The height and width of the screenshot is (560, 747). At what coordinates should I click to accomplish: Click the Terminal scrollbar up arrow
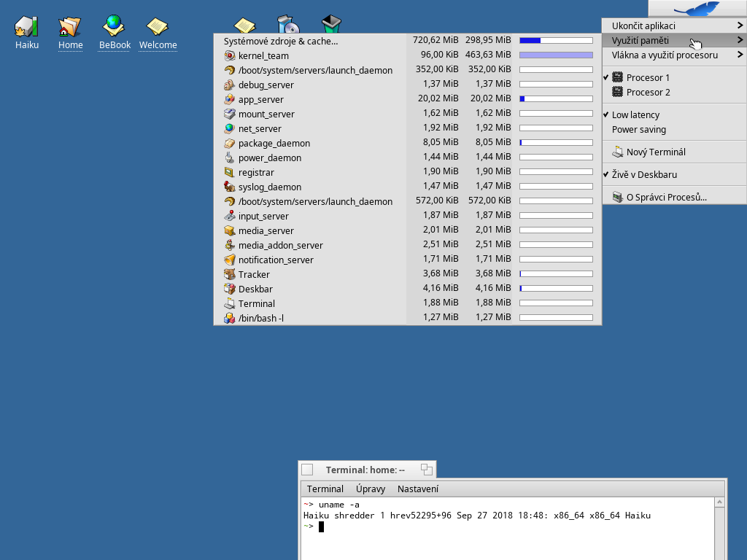(719, 502)
